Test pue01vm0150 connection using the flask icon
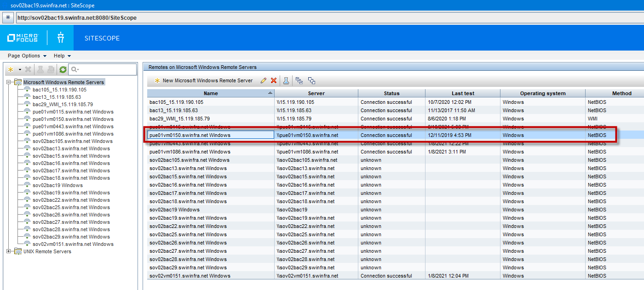The width and height of the screenshot is (644, 290). [286, 80]
